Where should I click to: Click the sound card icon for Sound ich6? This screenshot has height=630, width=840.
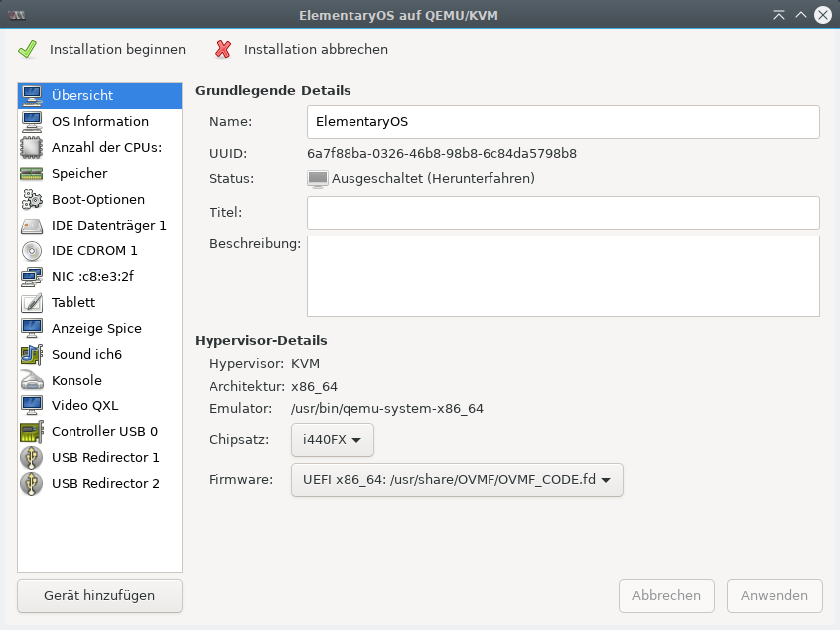click(x=32, y=354)
